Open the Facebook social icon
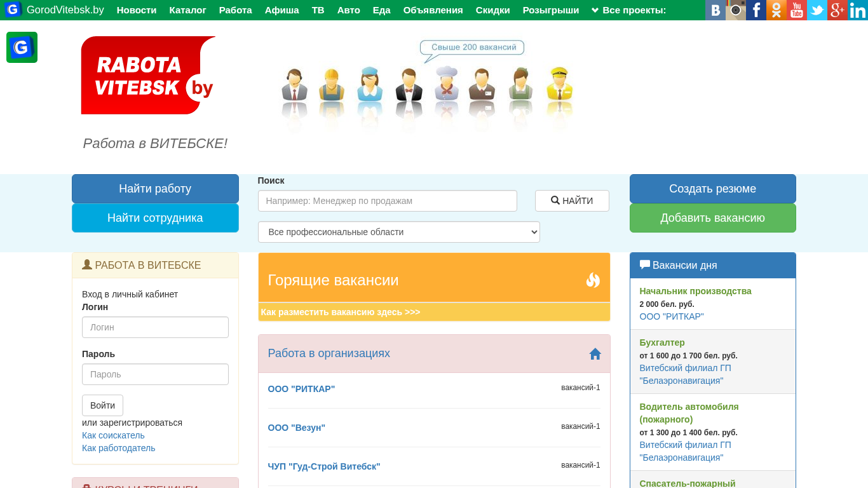This screenshot has height=488, width=868. 756,10
